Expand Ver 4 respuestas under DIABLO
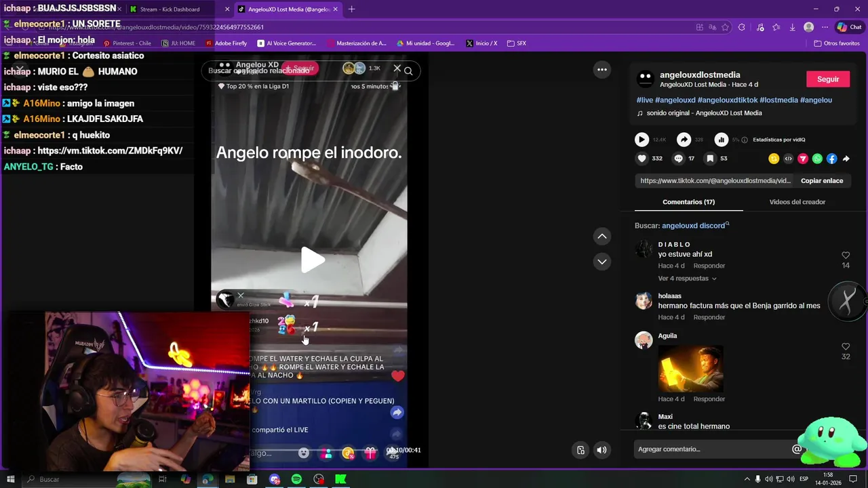The height and width of the screenshot is (488, 868). (x=687, y=279)
